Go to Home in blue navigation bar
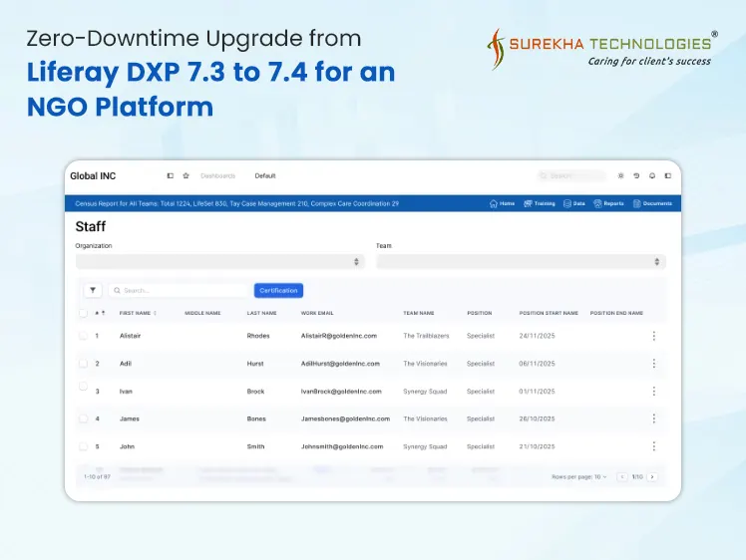This screenshot has width=746, height=560. tap(502, 203)
